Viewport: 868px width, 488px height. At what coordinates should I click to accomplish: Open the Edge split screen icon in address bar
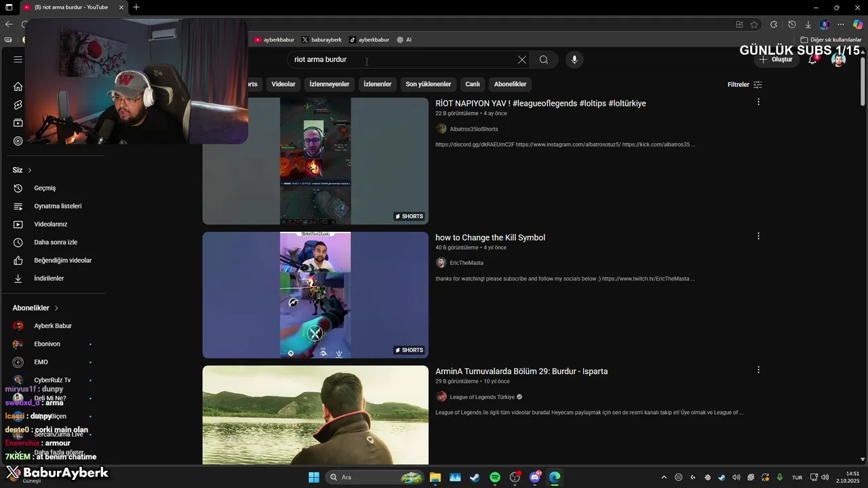pyautogui.click(x=739, y=24)
